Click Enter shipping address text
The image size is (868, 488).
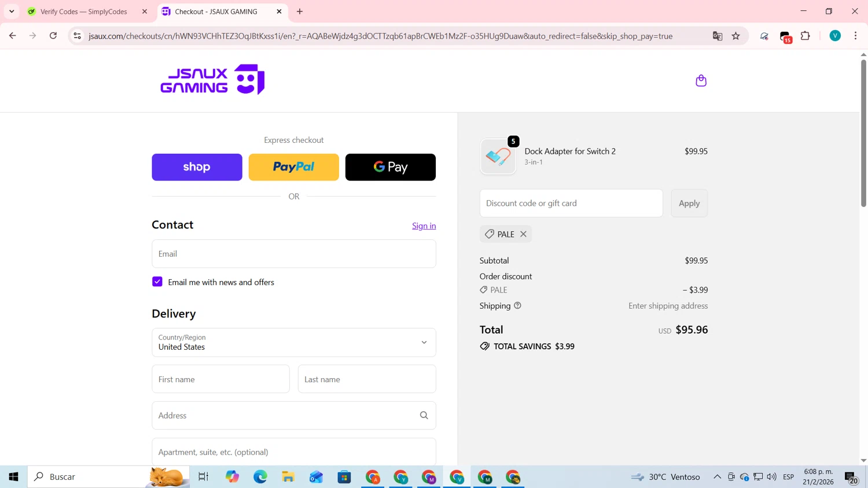tap(668, 306)
